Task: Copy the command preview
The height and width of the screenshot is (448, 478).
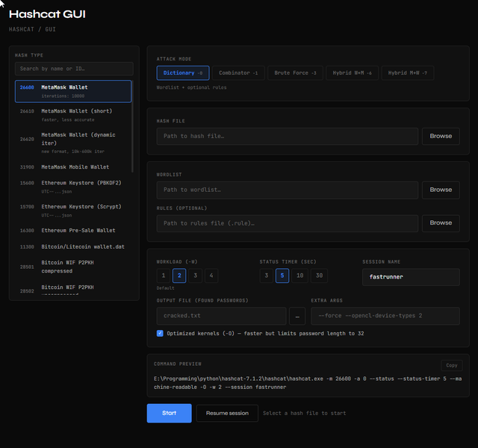Action: (x=452, y=365)
